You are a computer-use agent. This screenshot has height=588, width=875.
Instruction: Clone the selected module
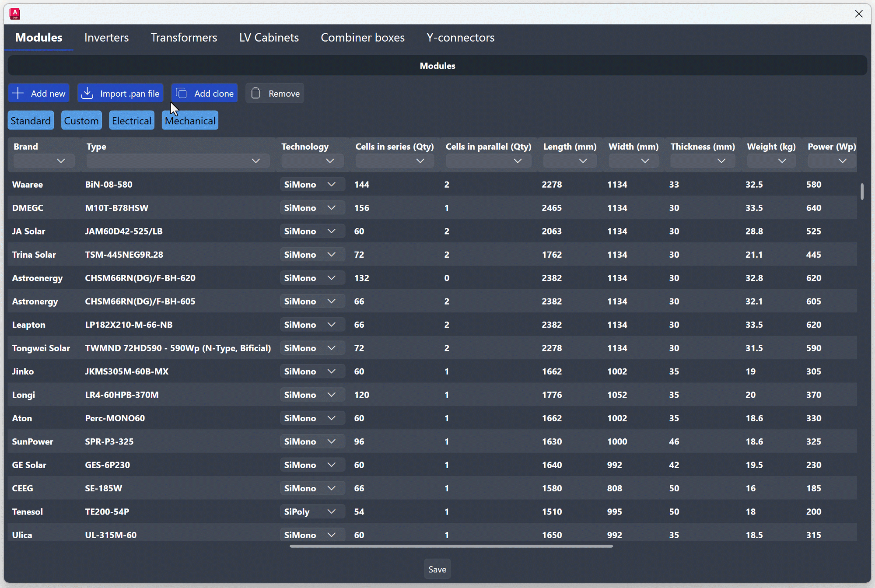click(204, 93)
